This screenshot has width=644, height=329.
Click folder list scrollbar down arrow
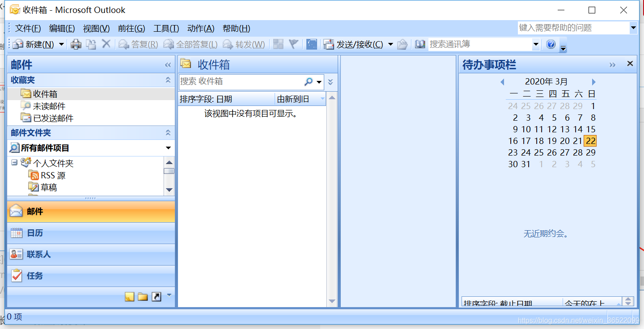point(169,190)
